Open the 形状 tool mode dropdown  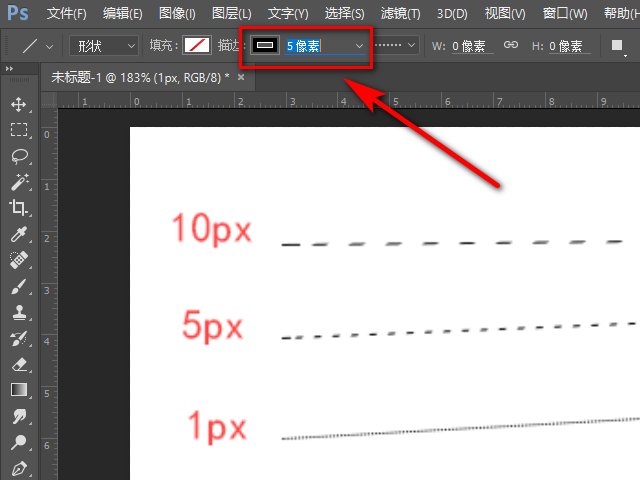coord(104,46)
